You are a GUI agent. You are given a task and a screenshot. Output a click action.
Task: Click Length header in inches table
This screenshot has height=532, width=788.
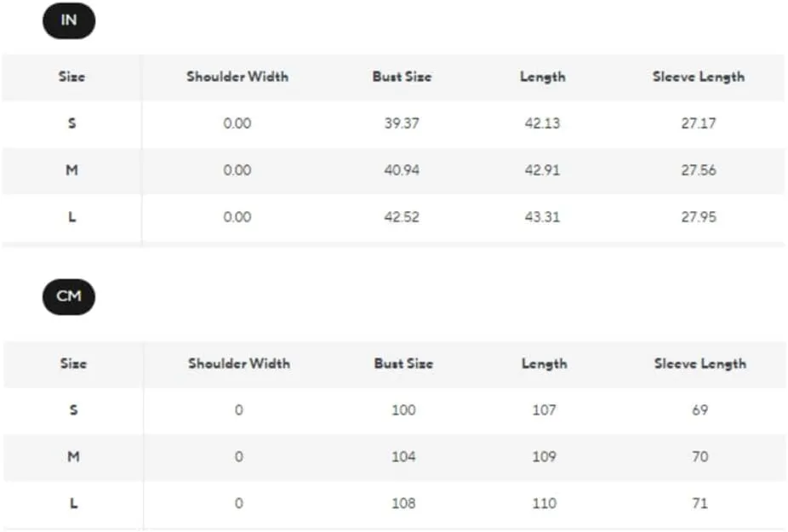[x=543, y=77]
